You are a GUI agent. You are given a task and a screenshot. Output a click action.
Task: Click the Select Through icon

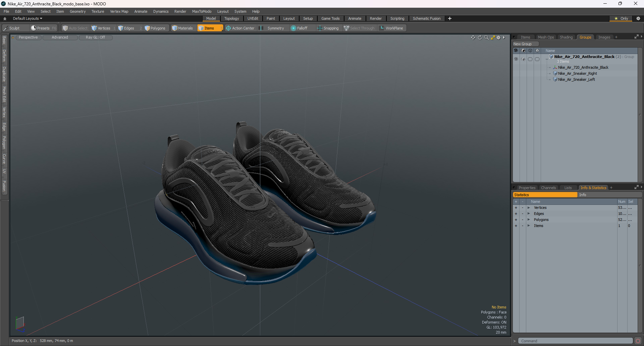coord(346,28)
